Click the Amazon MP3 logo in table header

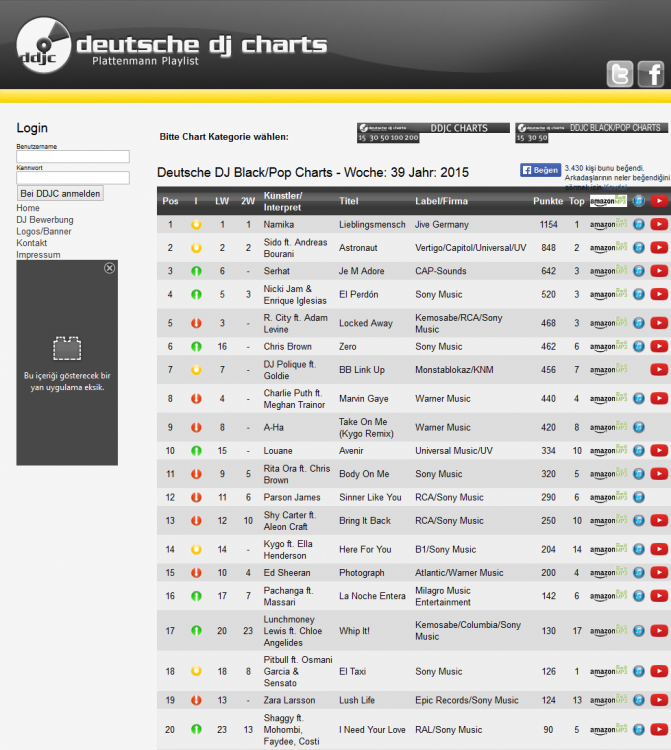click(x=608, y=201)
